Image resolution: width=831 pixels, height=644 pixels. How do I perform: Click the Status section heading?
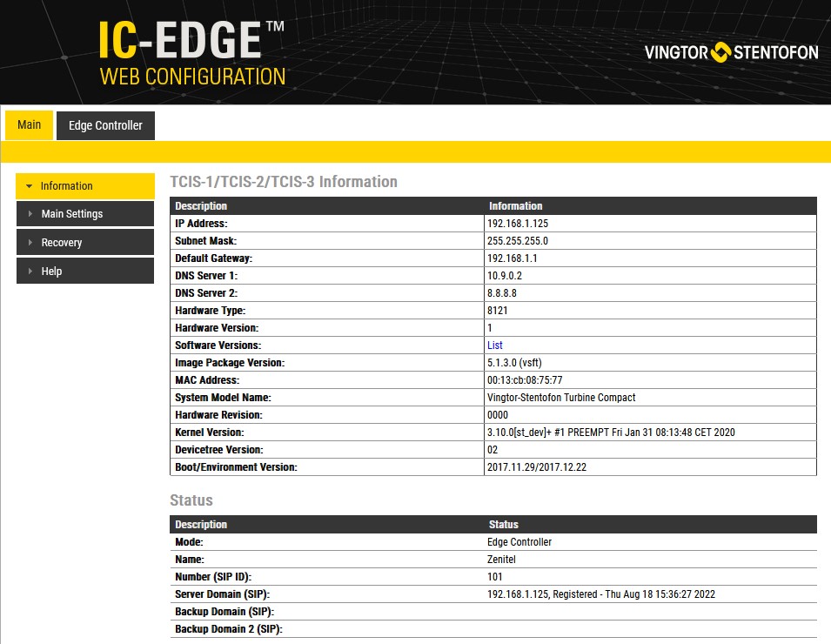[191, 500]
